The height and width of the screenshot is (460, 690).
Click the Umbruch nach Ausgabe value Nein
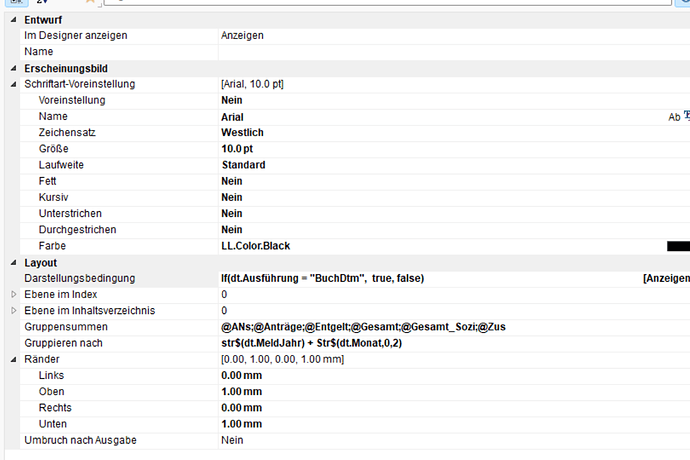point(232,440)
